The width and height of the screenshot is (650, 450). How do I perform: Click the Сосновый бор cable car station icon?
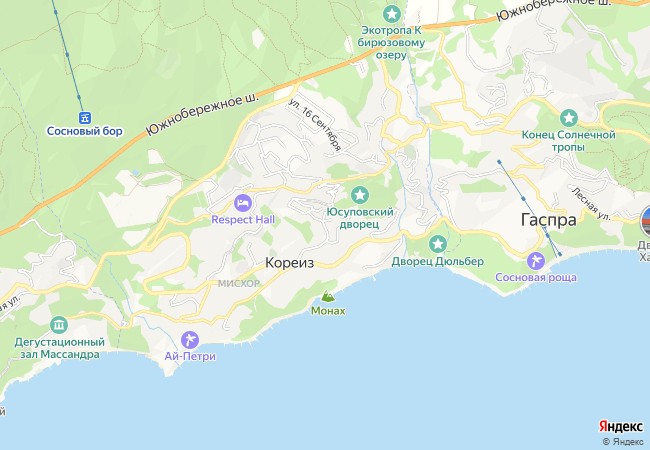85,118
